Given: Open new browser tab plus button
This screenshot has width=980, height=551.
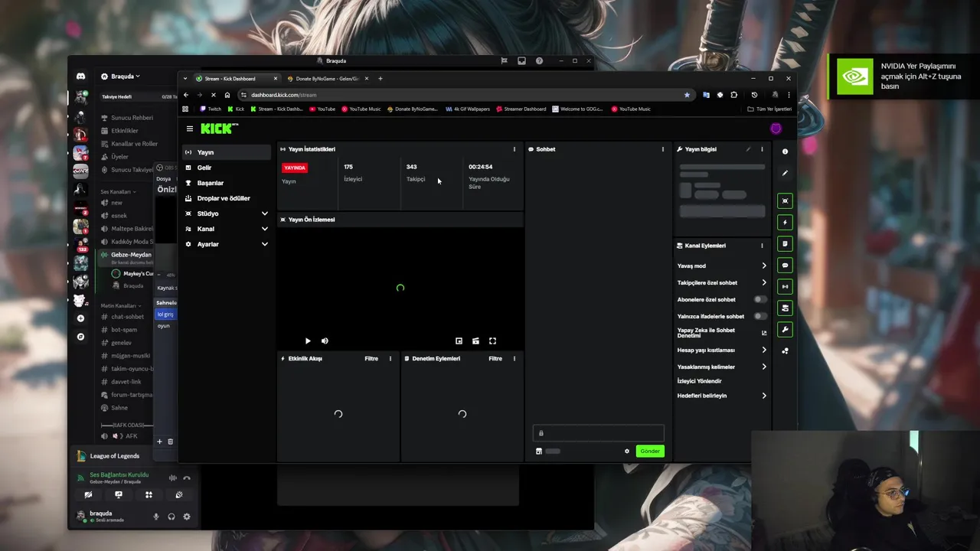Looking at the screenshot, I should pyautogui.click(x=380, y=78).
